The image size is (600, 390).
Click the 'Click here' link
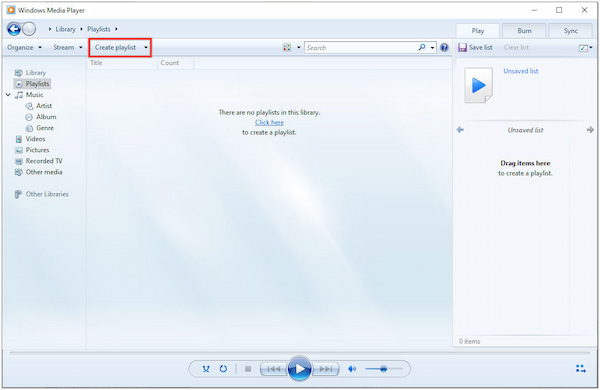pos(269,122)
